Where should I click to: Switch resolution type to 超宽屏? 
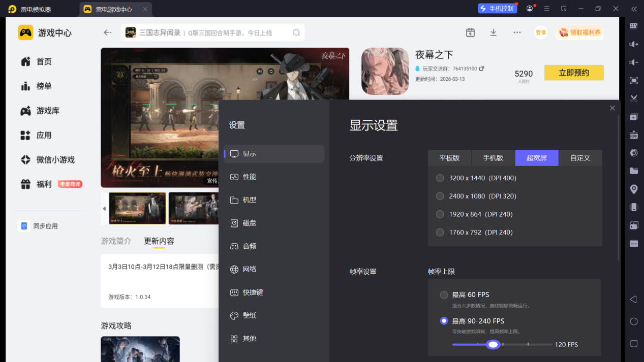(x=537, y=158)
